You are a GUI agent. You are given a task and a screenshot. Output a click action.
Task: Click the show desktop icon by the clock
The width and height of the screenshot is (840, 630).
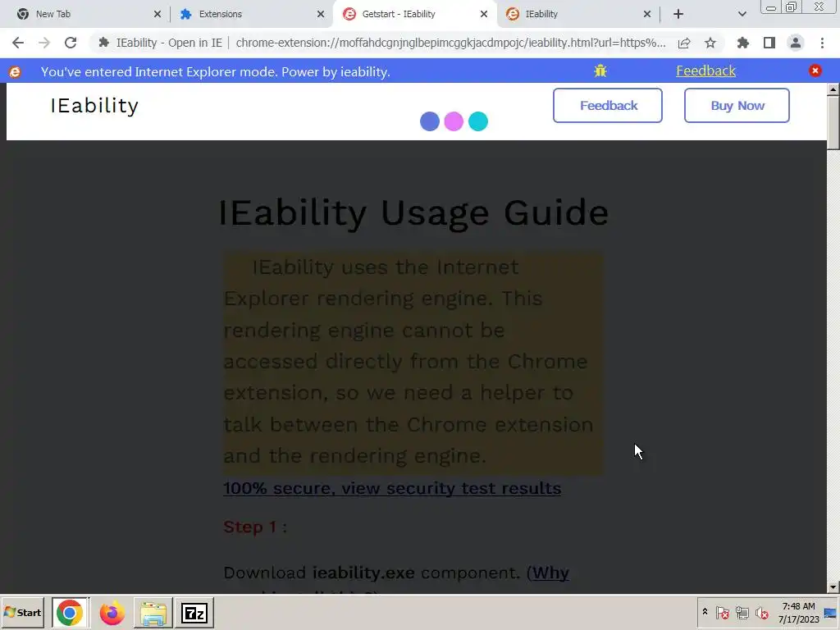point(832,613)
